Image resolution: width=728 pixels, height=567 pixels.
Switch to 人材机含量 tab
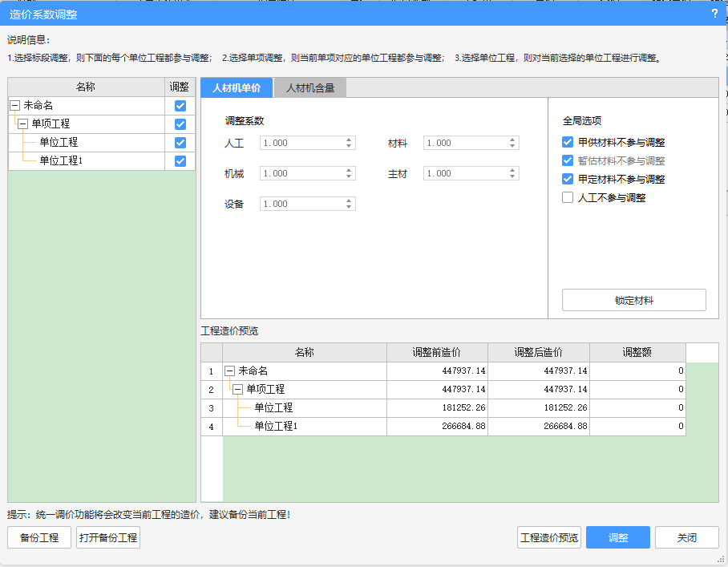310,88
